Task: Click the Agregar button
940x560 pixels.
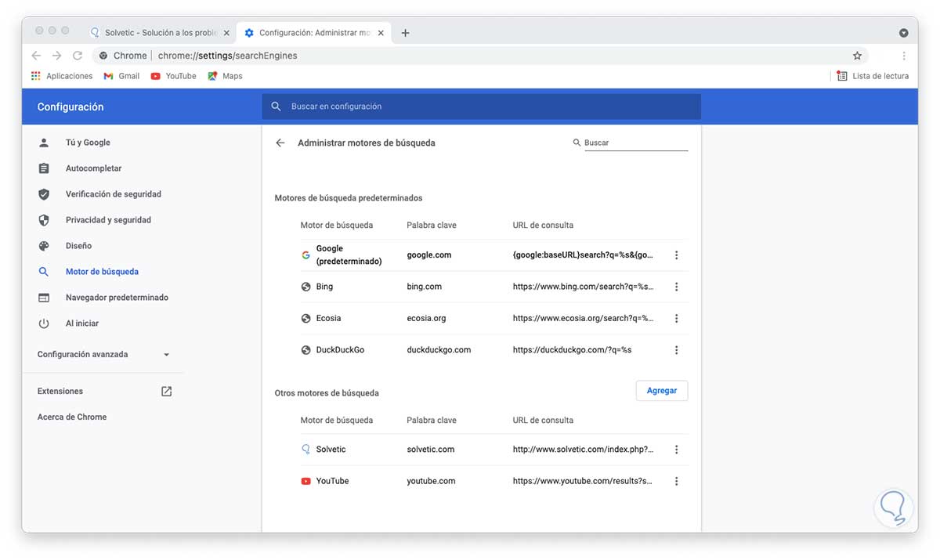Action: pos(661,391)
